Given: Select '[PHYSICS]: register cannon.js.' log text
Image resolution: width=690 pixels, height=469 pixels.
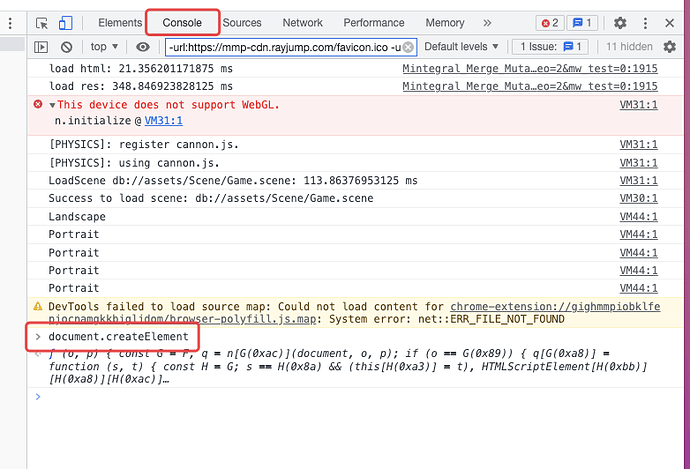Looking at the screenshot, I should click(x=143, y=145).
